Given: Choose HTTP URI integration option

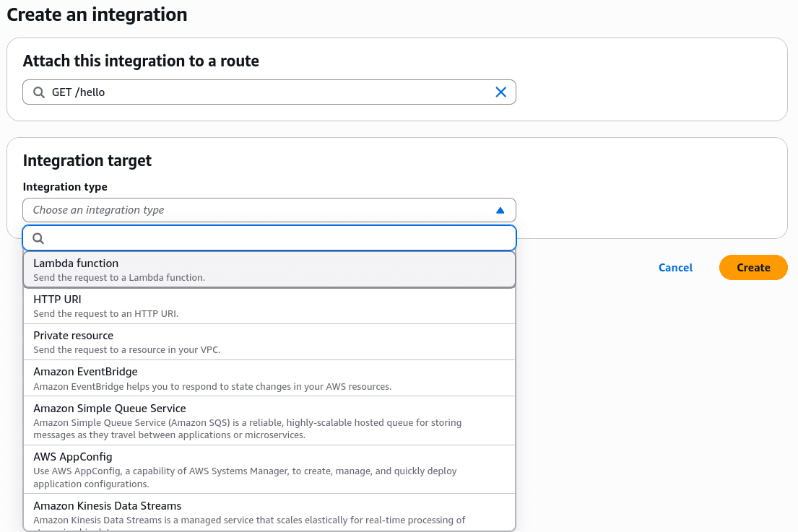Looking at the screenshot, I should 269,306.
